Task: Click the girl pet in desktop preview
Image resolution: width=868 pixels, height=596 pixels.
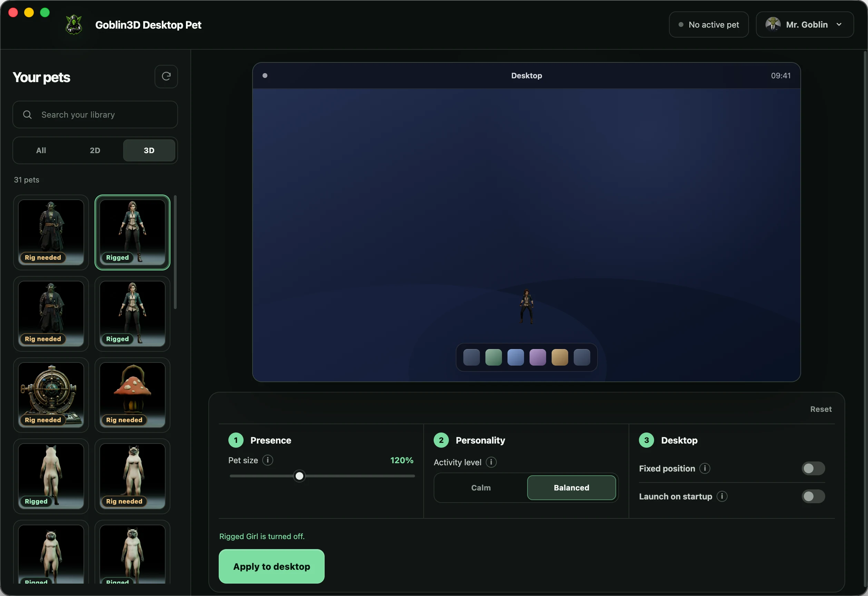Action: point(526,306)
